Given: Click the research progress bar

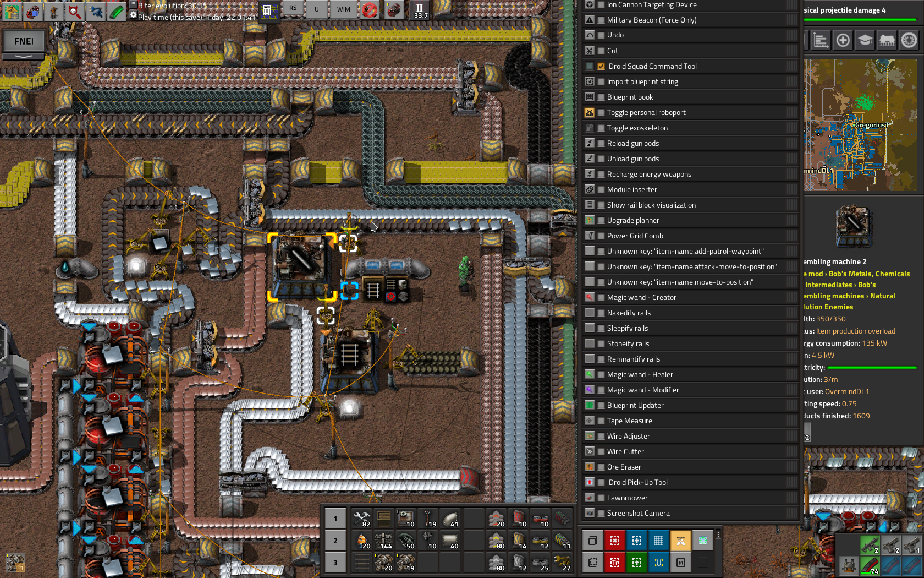Looking at the screenshot, I should tap(861, 20).
